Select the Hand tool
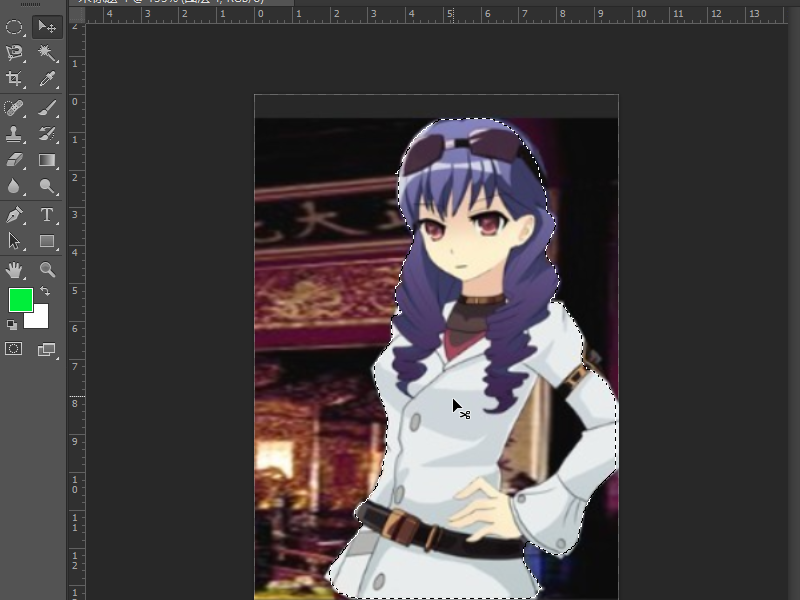The height and width of the screenshot is (600, 800). (x=14, y=268)
